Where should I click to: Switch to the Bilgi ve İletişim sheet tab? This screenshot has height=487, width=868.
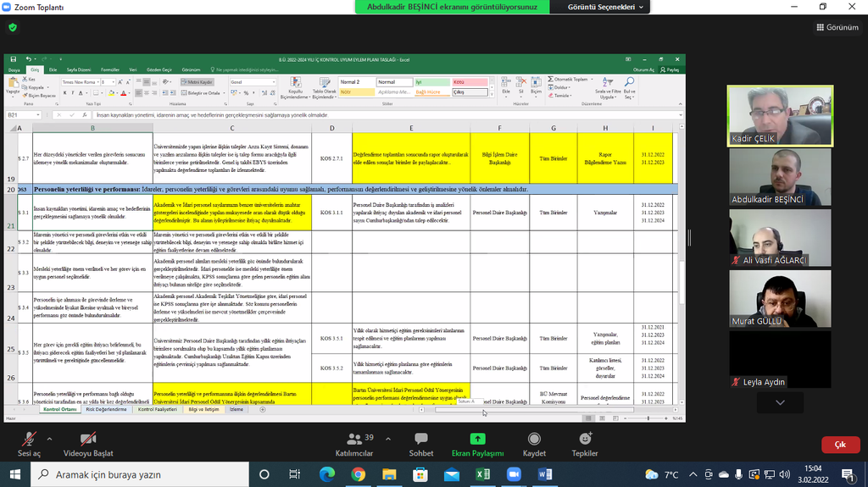(203, 409)
